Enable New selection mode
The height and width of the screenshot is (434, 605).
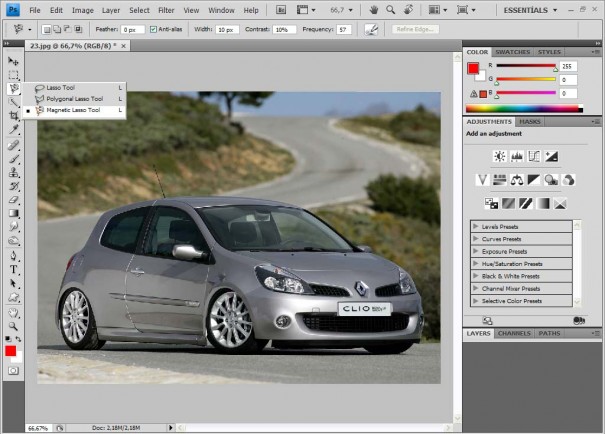tap(46, 29)
